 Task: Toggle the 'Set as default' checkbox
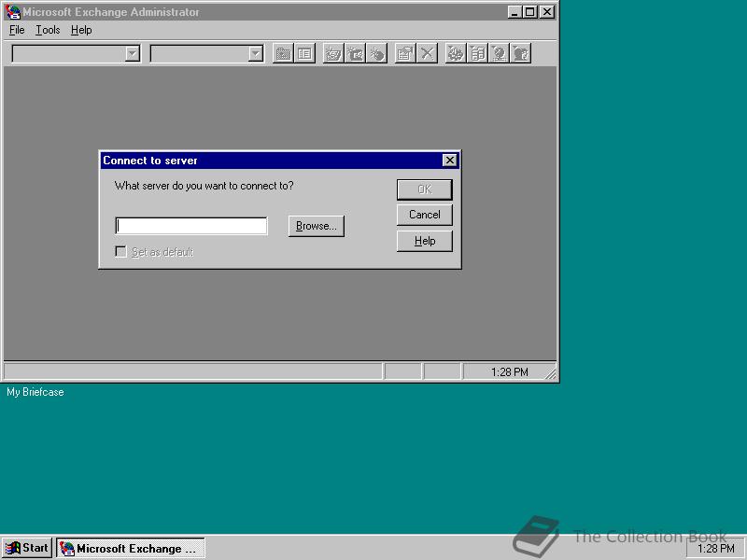121,251
